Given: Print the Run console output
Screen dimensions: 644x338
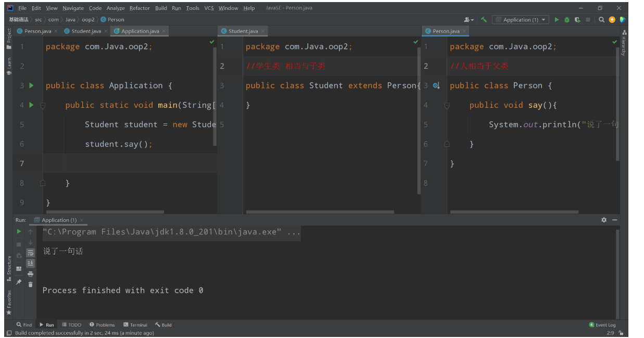Looking at the screenshot, I should [31, 274].
